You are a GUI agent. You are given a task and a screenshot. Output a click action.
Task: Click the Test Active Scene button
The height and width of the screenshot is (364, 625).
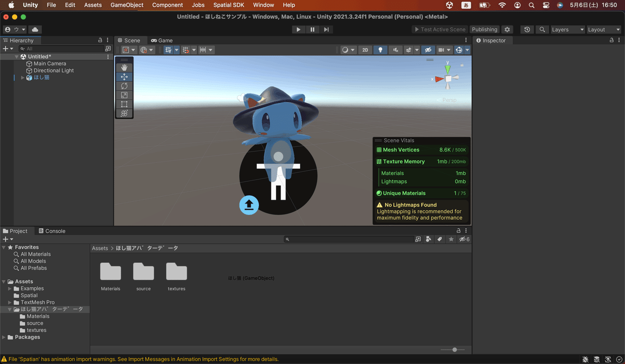click(440, 30)
